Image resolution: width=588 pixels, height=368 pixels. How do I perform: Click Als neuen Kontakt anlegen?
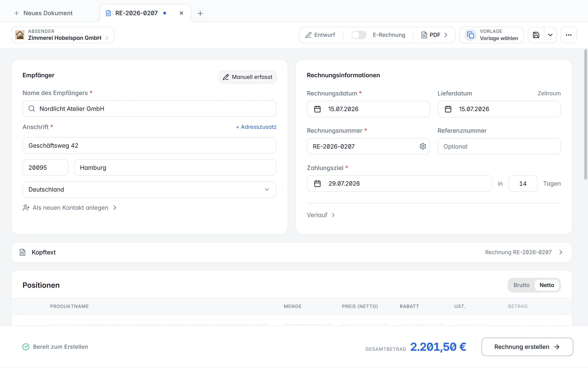pos(70,208)
